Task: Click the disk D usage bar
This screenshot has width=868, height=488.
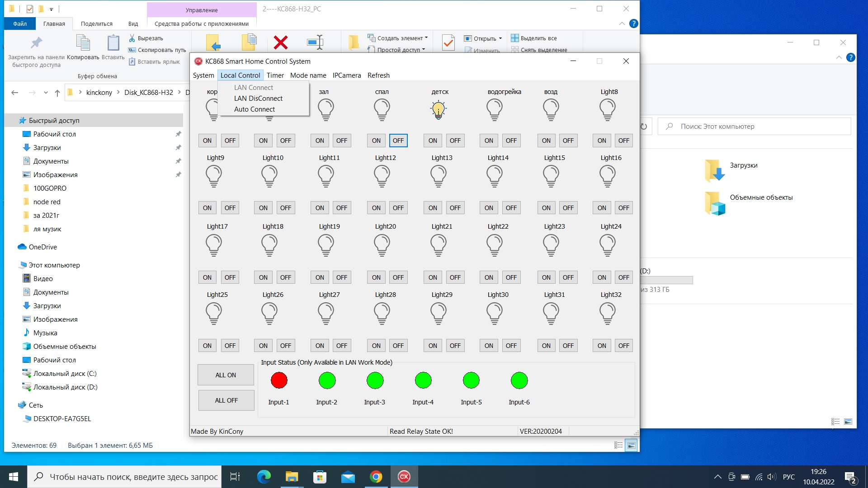Action: pos(667,280)
